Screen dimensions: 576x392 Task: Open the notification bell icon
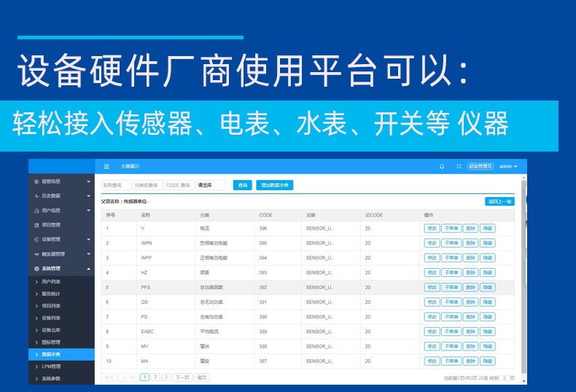pyautogui.click(x=442, y=166)
